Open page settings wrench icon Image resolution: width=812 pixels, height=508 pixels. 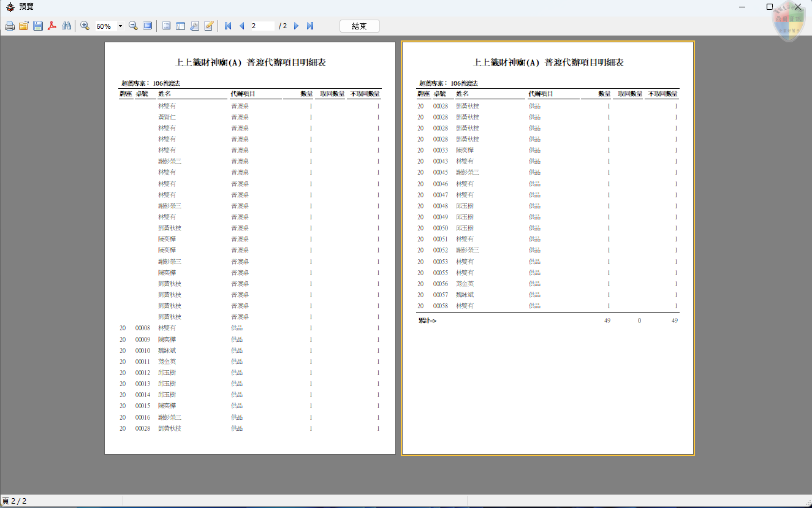point(194,26)
